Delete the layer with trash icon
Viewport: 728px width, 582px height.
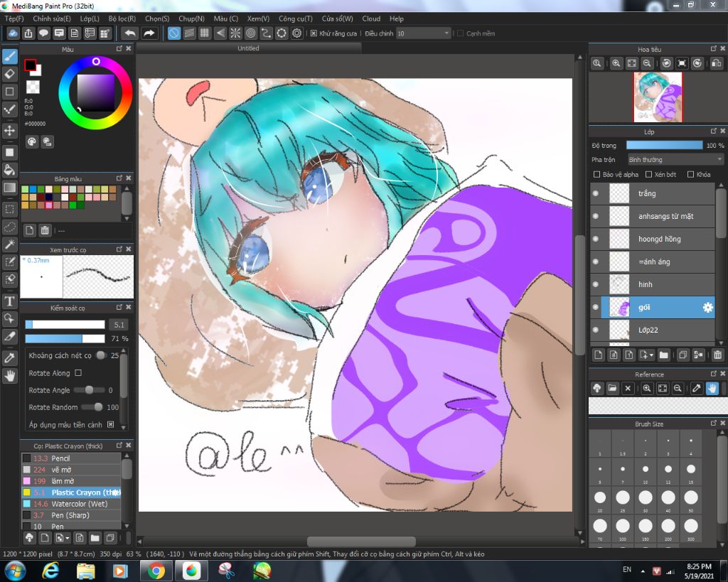[x=717, y=355]
